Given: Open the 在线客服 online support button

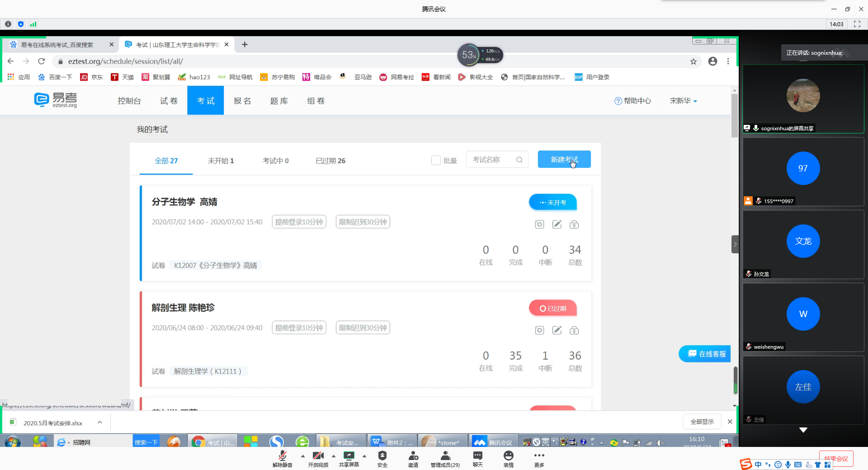Looking at the screenshot, I should pyautogui.click(x=706, y=354).
